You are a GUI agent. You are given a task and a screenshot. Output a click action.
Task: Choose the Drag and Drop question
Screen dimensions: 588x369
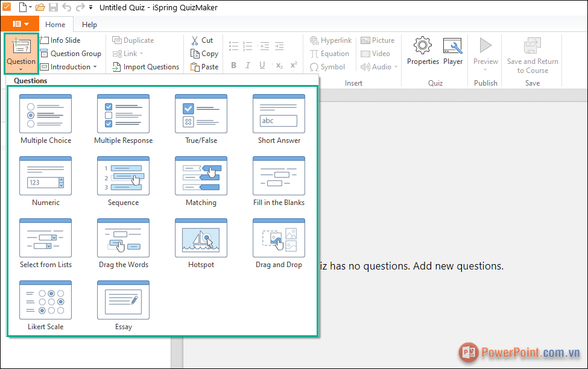[x=279, y=244]
